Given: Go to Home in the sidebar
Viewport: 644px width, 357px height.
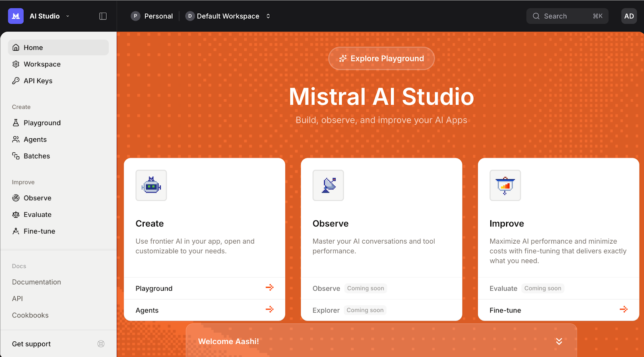Looking at the screenshot, I should (x=58, y=47).
